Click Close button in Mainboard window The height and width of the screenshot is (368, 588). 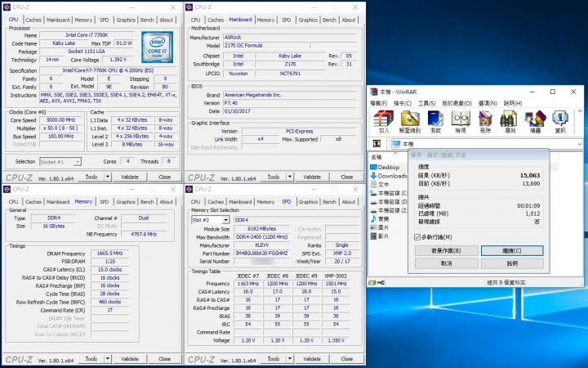click(347, 177)
